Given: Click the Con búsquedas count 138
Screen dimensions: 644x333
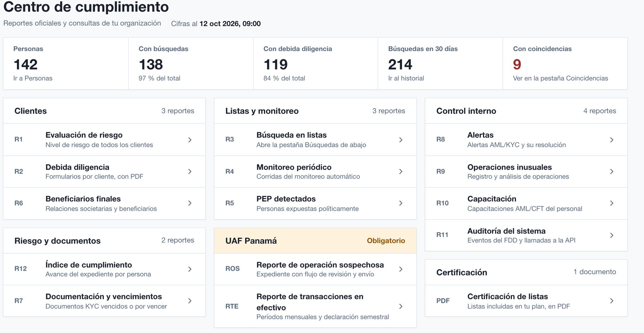Looking at the screenshot, I should 151,64.
